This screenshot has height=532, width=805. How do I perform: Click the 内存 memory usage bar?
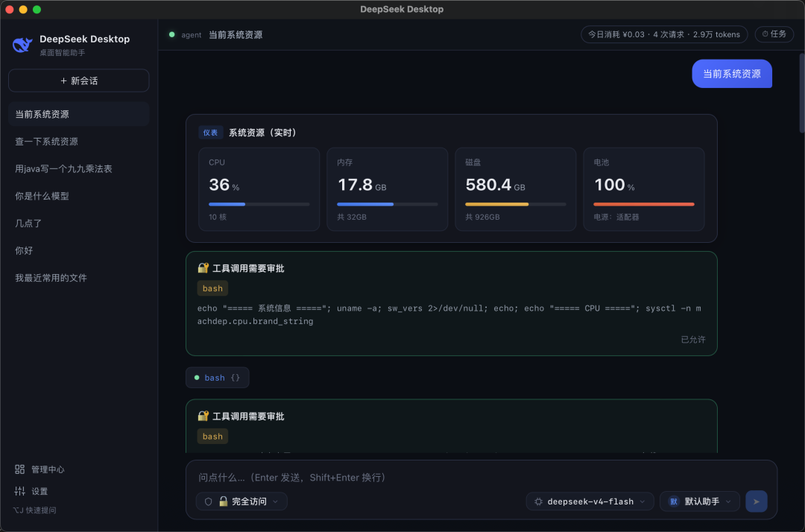point(387,204)
